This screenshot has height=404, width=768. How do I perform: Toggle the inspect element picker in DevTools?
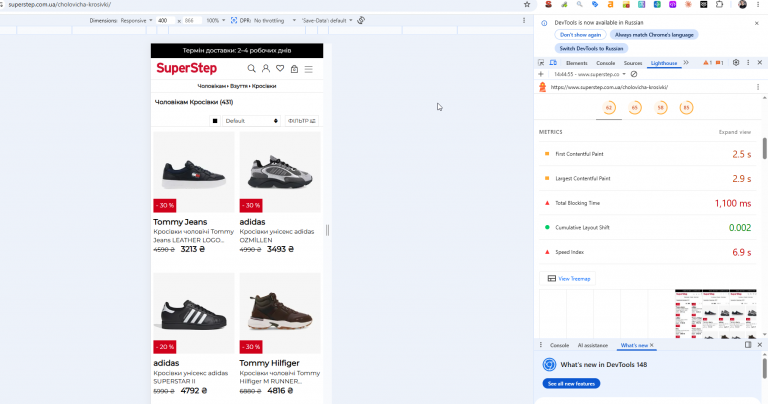[541, 63]
